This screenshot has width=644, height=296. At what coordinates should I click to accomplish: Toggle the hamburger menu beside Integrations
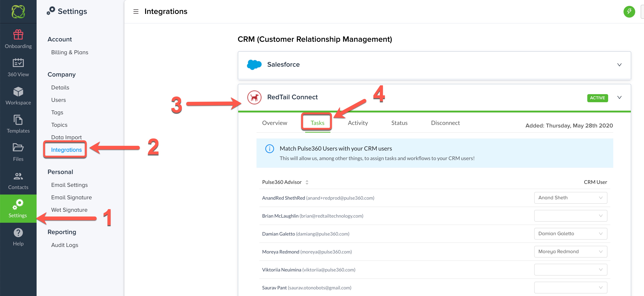click(x=136, y=12)
